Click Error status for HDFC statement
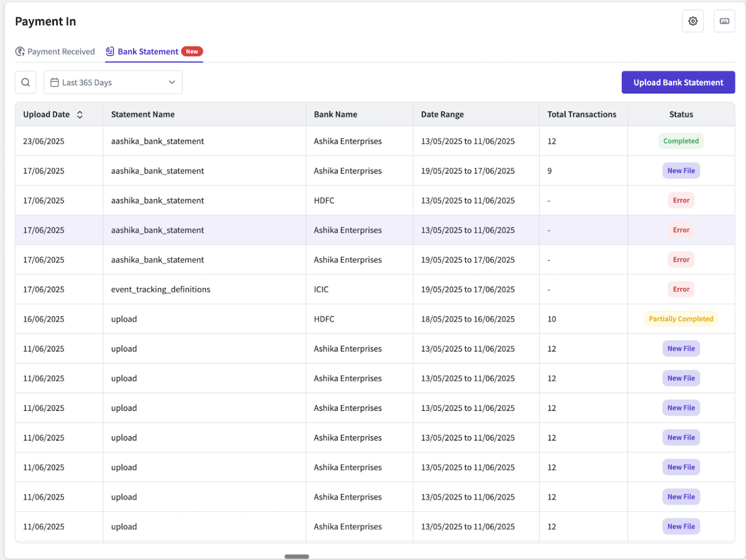Image resolution: width=746 pixels, height=560 pixels. 680,201
